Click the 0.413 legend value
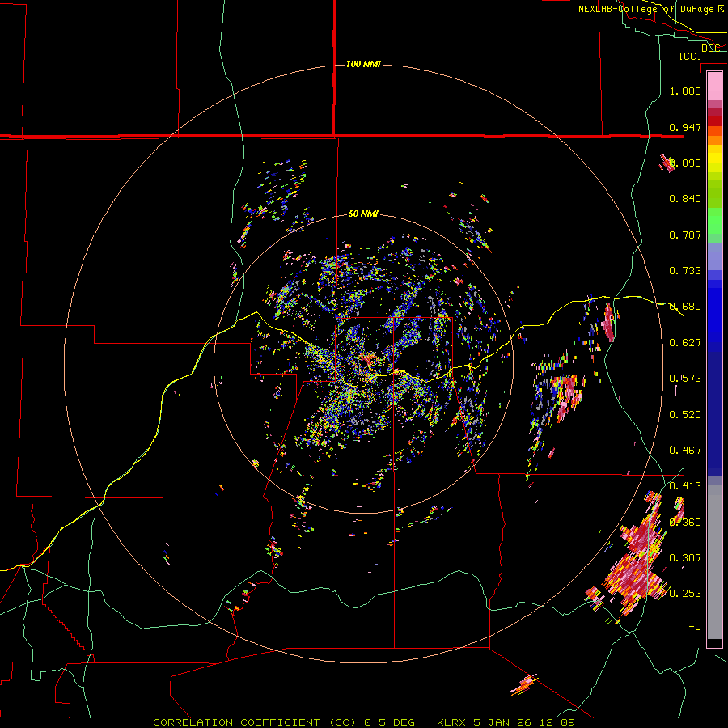This screenshot has width=728, height=728. pyautogui.click(x=685, y=486)
